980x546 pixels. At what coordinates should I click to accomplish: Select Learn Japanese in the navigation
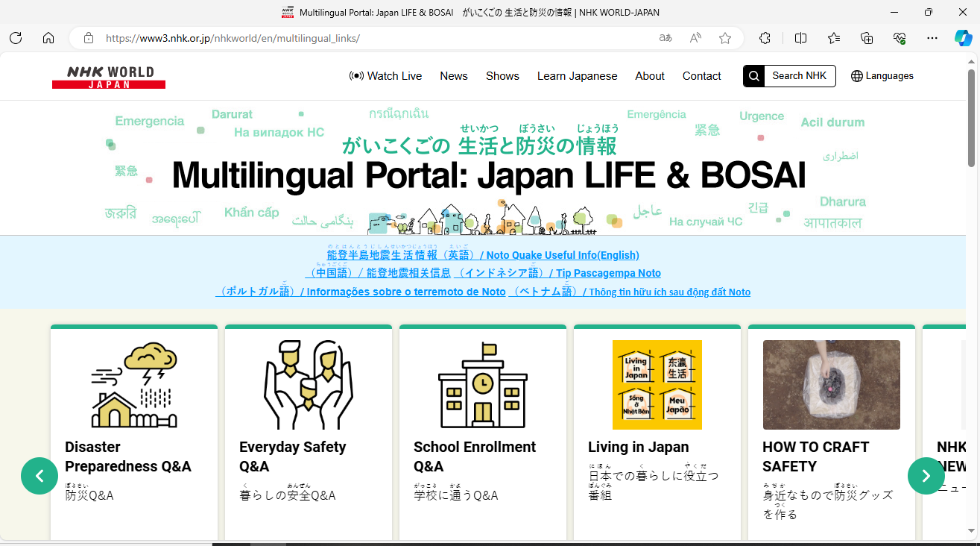click(x=577, y=76)
